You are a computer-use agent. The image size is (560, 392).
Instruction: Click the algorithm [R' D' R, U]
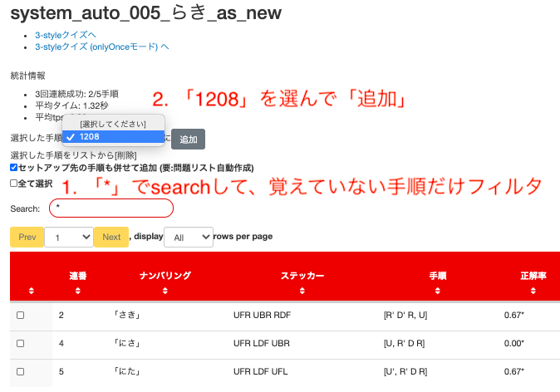405,315
